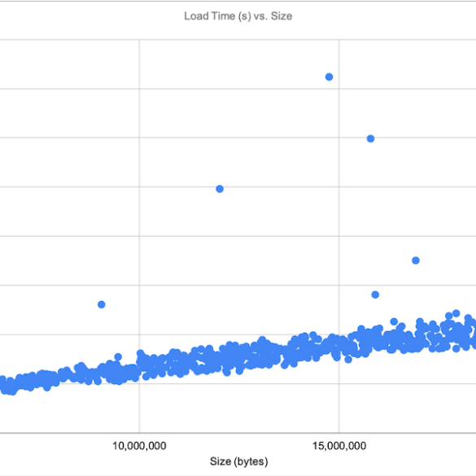Select the lone outlier point left of the 10,000,000 gridline
Image resolution: width=476 pixels, height=476 pixels.
pos(102,304)
